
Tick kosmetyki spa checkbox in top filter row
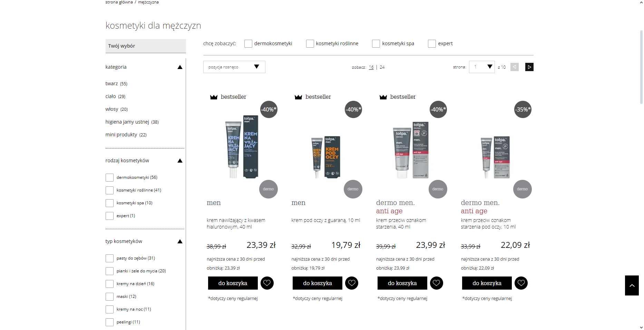376,43
